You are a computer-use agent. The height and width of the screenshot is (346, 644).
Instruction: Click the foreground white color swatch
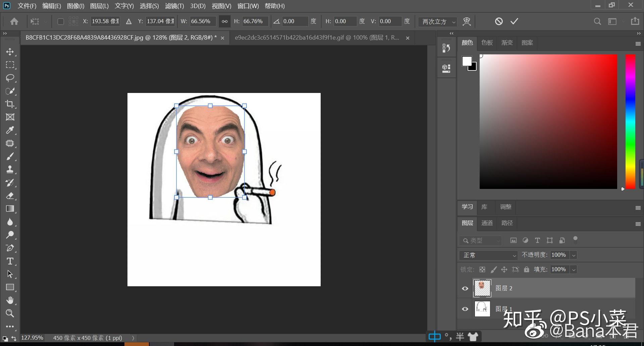(466, 61)
